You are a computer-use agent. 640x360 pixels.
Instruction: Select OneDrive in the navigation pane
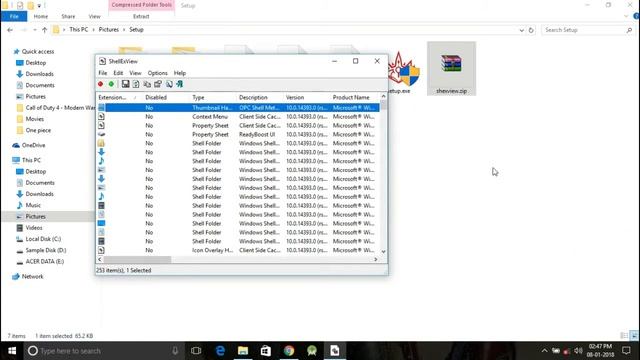coord(33,145)
